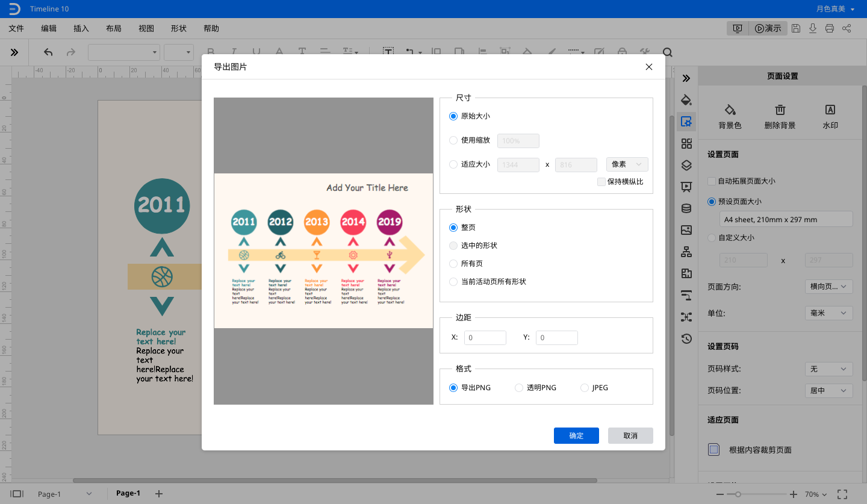867x504 pixels.
Task: Adjust the zoom slider in status bar
Action: pos(738,494)
